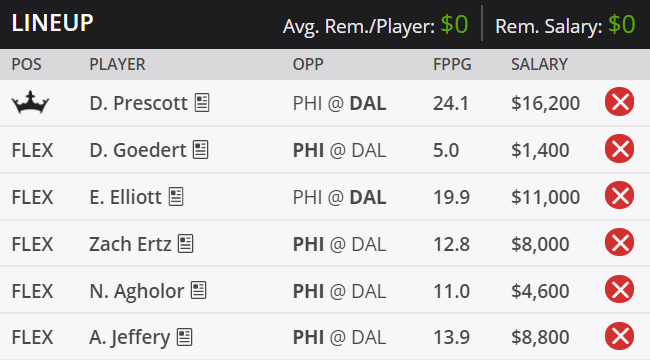Remove D. Goedert from the lineup
The image size is (650, 360).
click(x=619, y=148)
